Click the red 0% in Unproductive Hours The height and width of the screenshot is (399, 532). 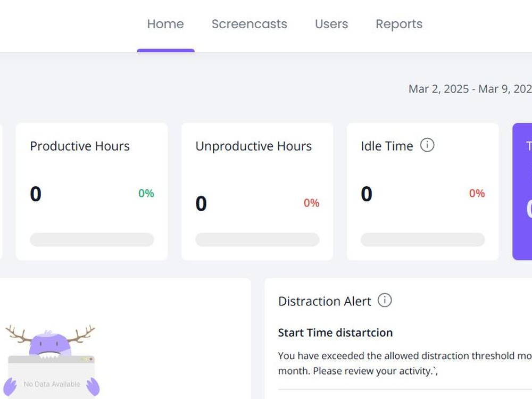311,203
